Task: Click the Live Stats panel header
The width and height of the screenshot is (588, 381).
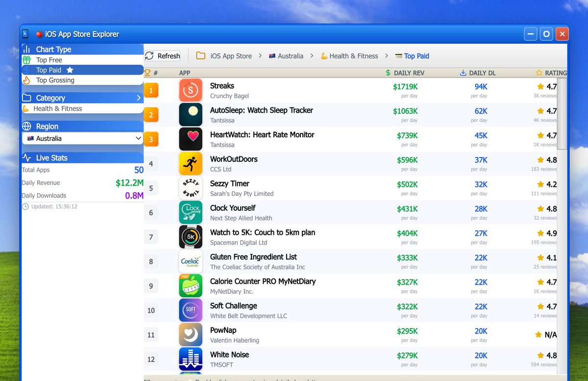Action: pos(82,158)
